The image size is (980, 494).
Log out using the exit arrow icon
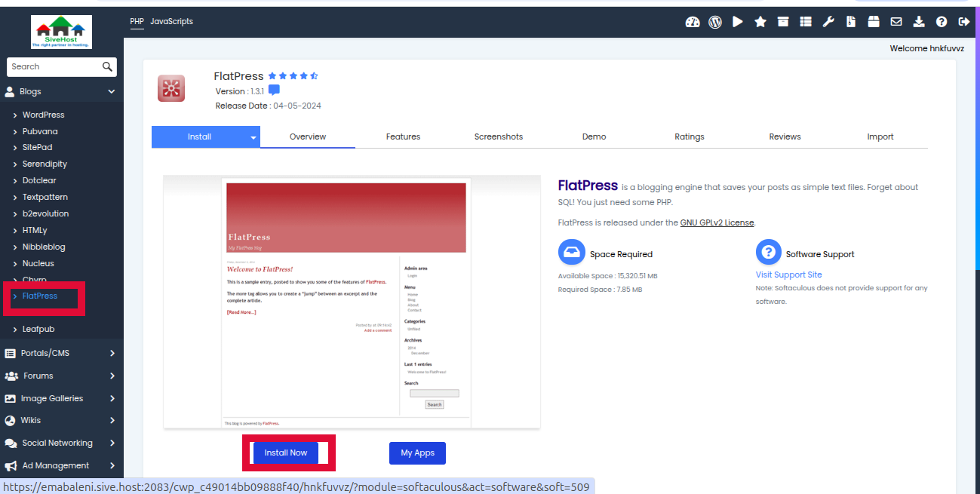964,22
